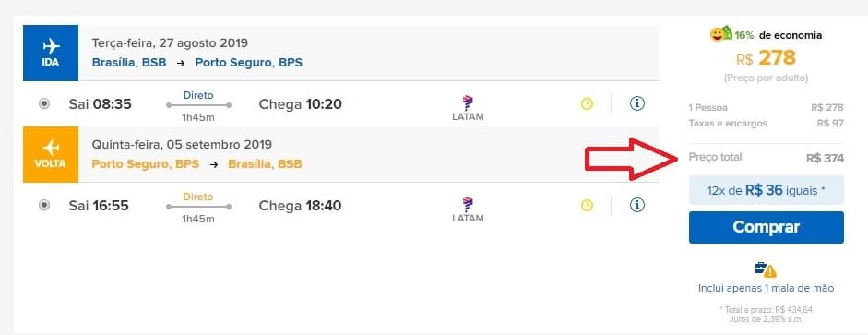
Task: Click the 12x de R$ 36 installment box
Action: click(767, 190)
